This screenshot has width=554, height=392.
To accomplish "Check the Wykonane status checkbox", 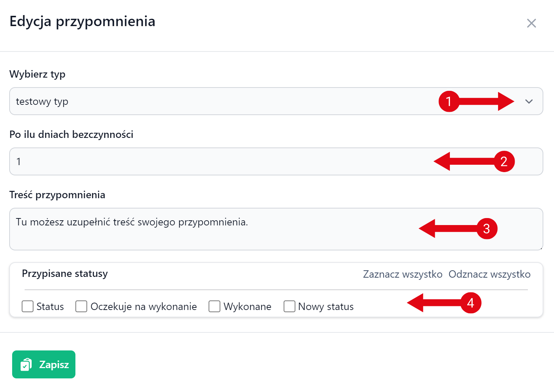I will coord(214,306).
